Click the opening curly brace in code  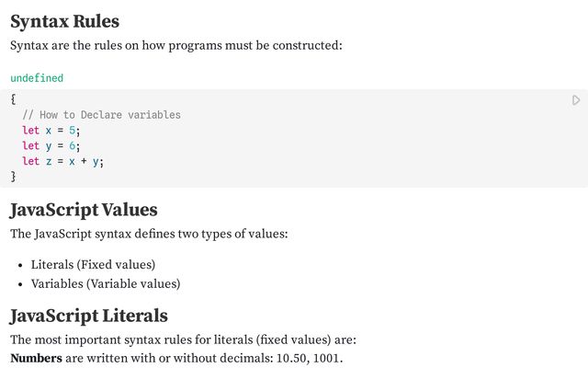click(x=13, y=99)
